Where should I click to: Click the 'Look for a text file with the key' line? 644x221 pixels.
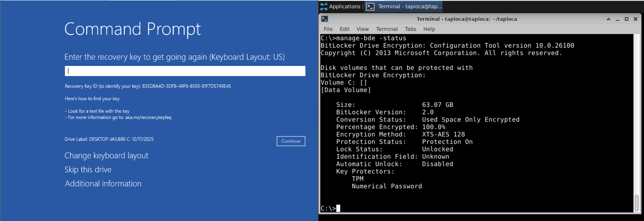(x=97, y=111)
